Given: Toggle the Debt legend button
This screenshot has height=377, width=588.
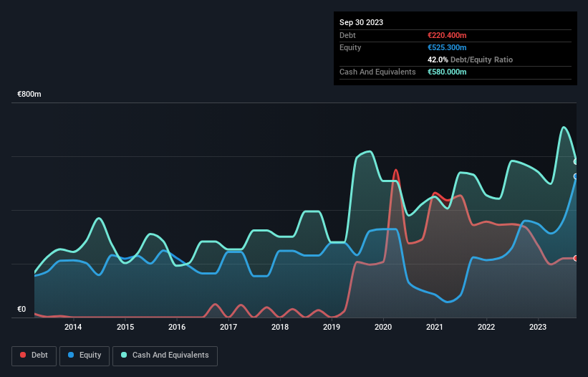Looking at the screenshot, I should pos(34,355).
